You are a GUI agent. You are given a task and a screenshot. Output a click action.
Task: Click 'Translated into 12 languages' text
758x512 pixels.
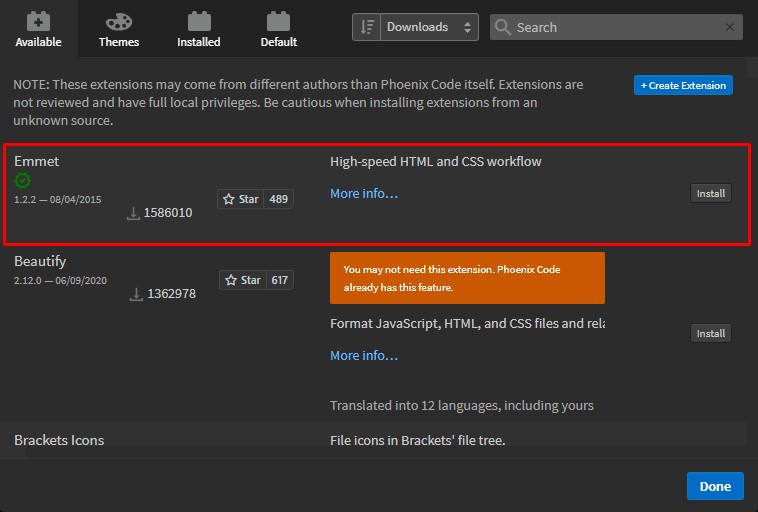[x=462, y=405]
